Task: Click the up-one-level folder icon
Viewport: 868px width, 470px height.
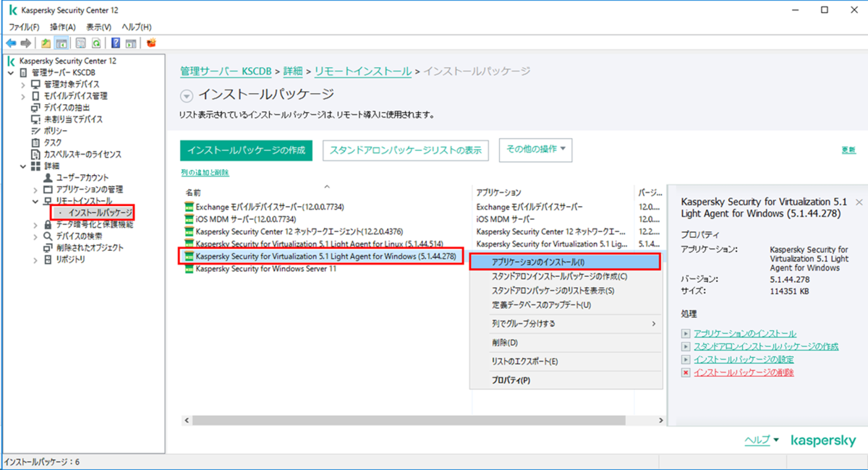Action: (46, 42)
